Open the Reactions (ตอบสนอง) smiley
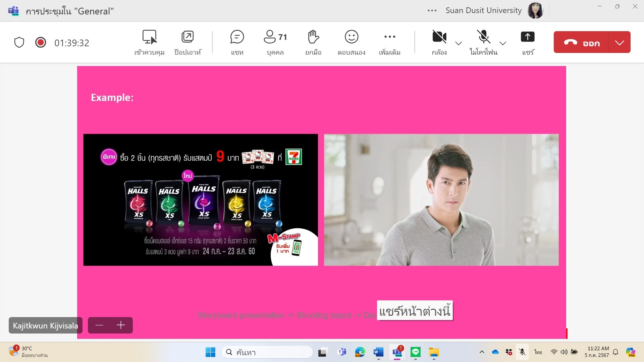Viewport: 644px width, 362px height. (351, 43)
